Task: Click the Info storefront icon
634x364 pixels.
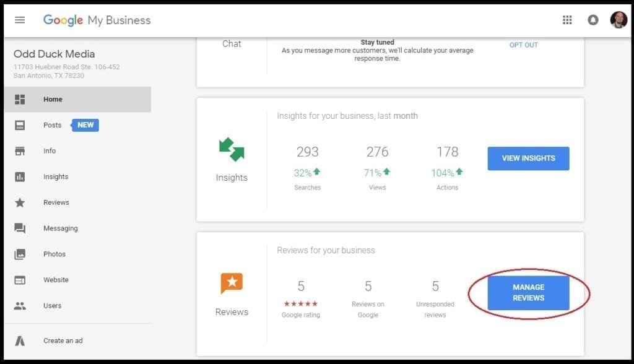Action: 20,151
